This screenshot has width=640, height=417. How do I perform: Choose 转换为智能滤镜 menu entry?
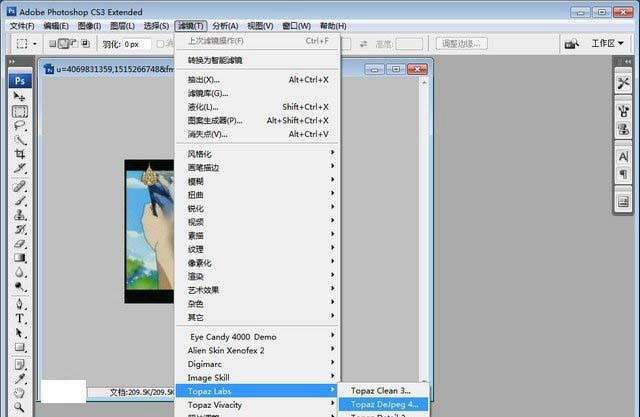[258, 60]
